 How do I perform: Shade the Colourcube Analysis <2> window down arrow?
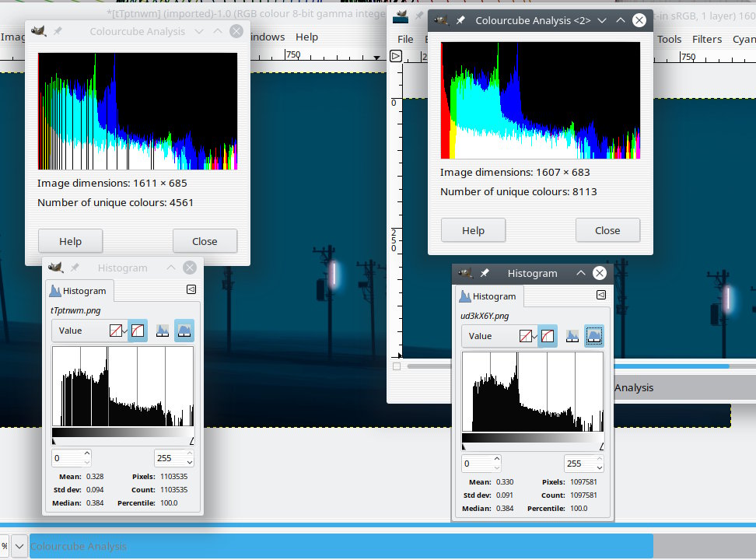pyautogui.click(x=601, y=20)
